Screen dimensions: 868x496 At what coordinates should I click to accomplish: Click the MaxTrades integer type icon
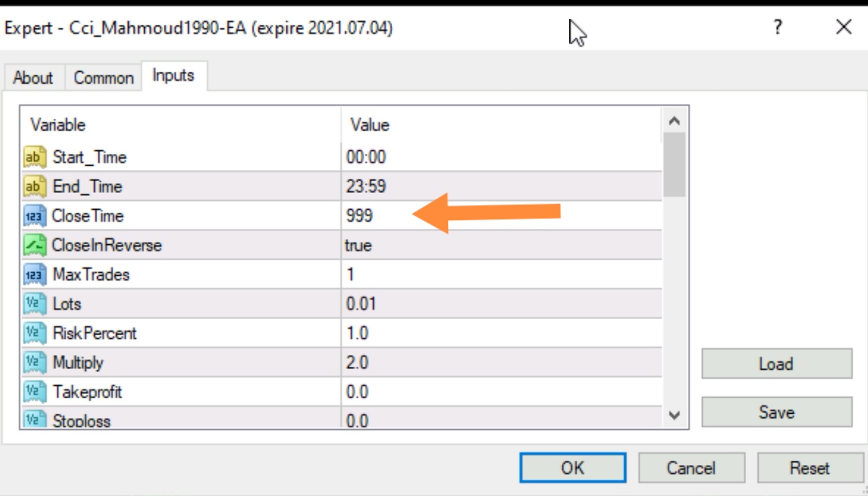click(35, 275)
